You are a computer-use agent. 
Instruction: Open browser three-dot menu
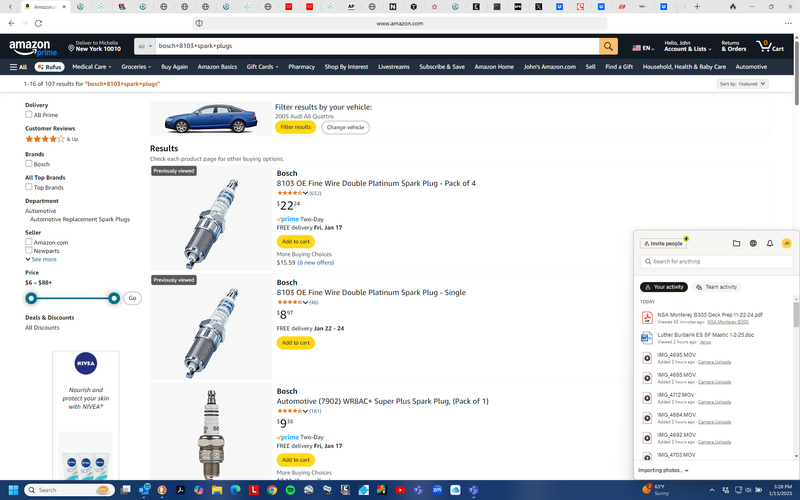[788, 23]
